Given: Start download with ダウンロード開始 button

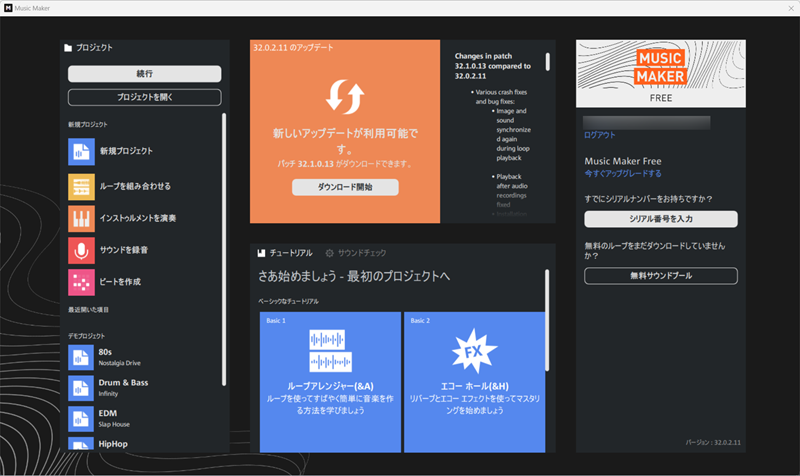Looking at the screenshot, I should [345, 187].
